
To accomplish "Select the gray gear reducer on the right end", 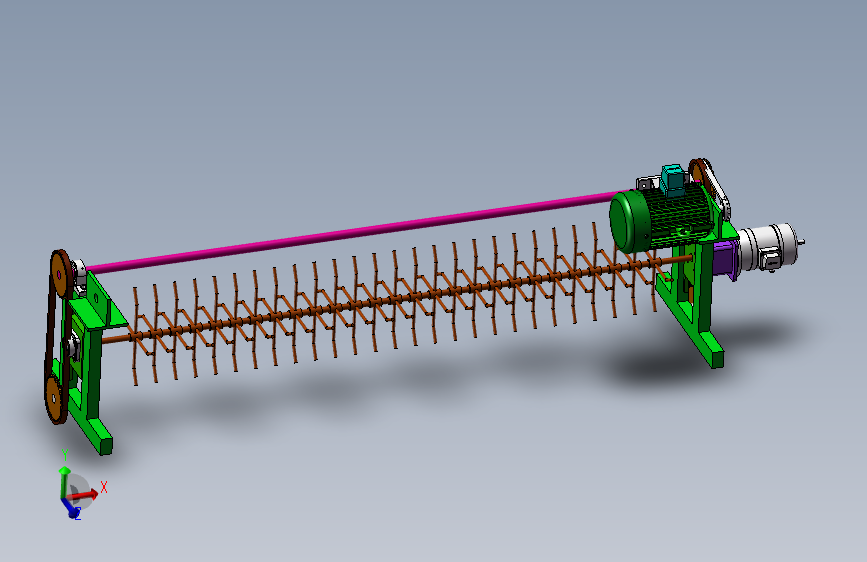I will pos(770,247).
